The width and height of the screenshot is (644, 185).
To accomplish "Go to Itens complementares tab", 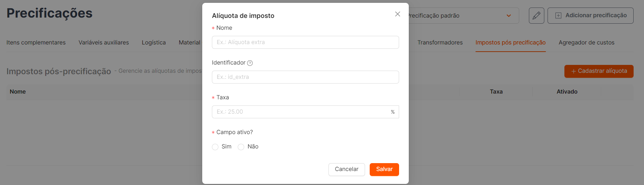I will click(x=36, y=43).
